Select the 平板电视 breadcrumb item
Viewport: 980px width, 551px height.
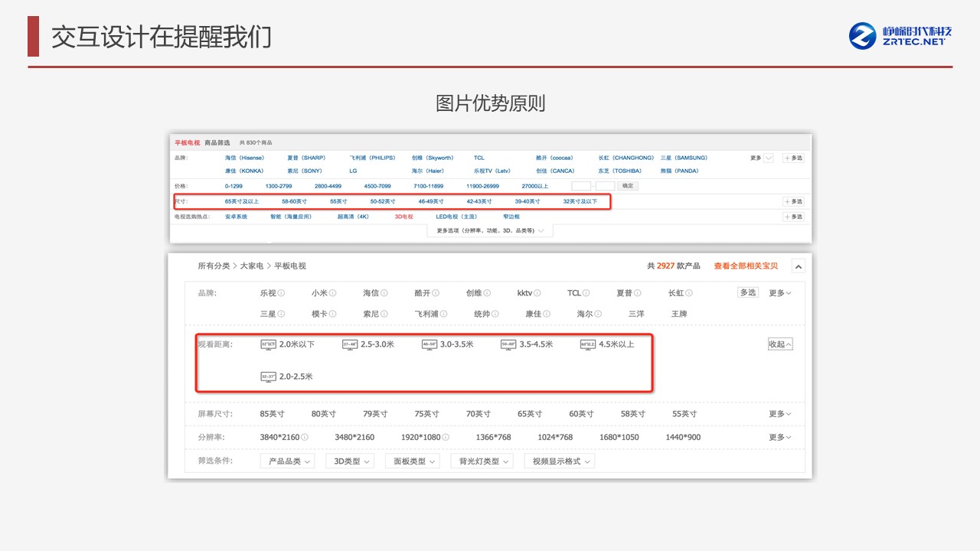(290, 266)
